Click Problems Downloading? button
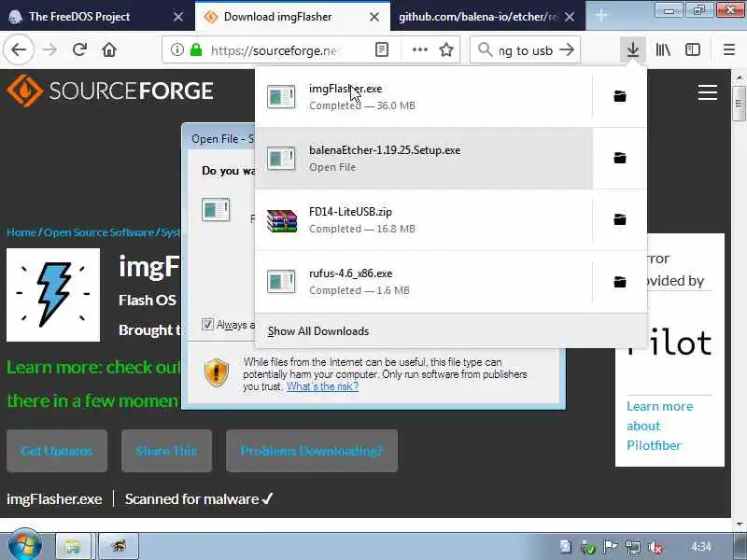 pyautogui.click(x=312, y=451)
